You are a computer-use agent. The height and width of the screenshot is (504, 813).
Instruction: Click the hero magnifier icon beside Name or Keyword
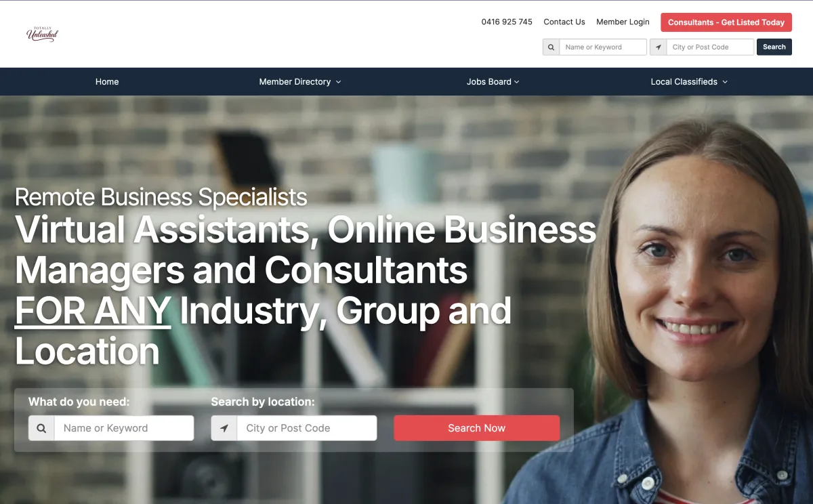(x=41, y=428)
